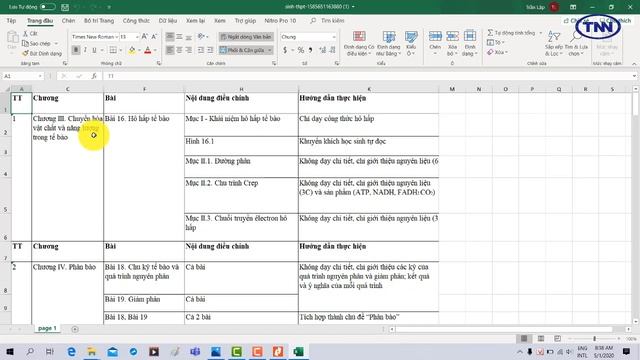Viewport: 640px width, 360px height.
Task: Click the Tìm & Lựa chọn find button
Action: [x=576, y=43]
